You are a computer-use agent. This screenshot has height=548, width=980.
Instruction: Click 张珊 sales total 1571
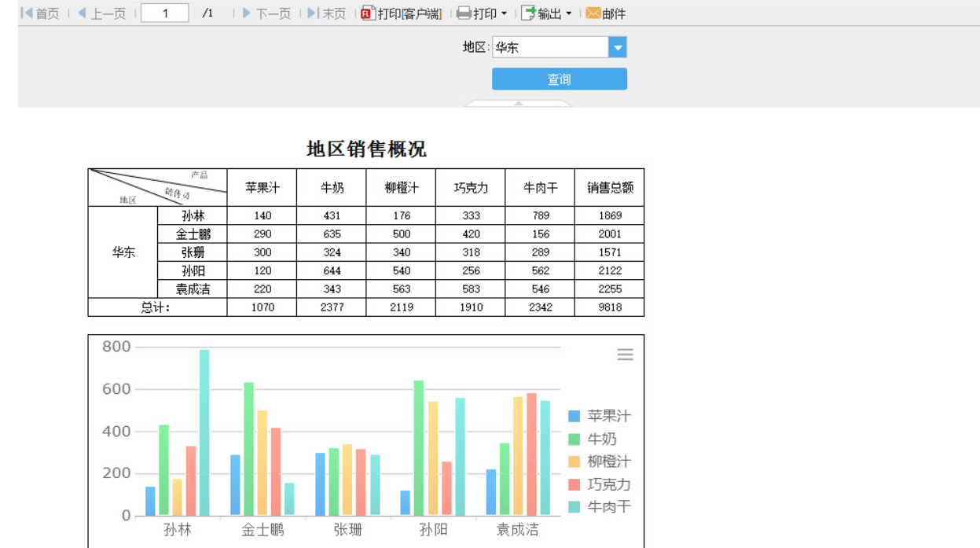[610, 252]
